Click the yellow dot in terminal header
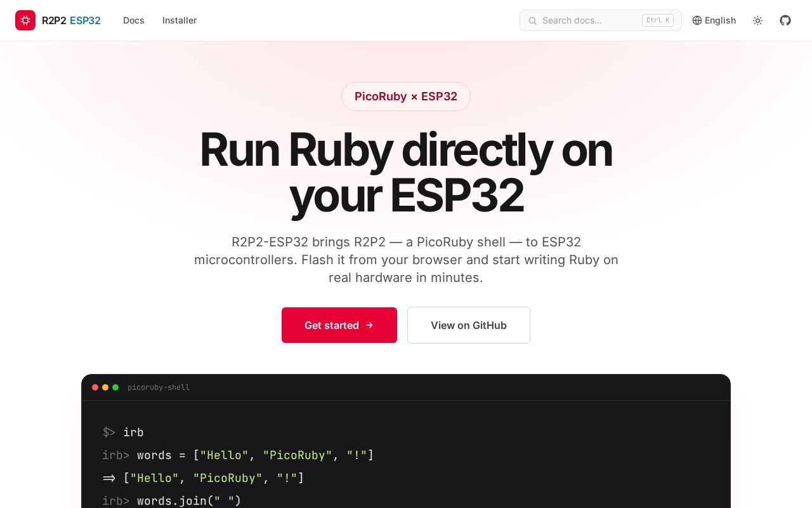This screenshot has height=508, width=812. 105,387
